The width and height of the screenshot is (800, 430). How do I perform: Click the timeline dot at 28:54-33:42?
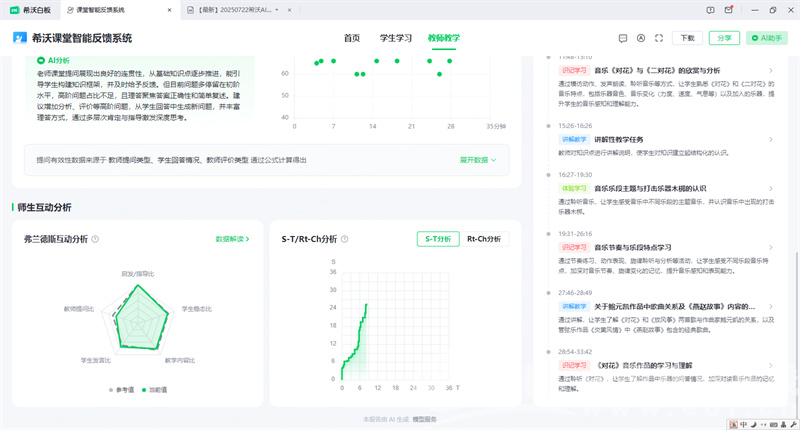coord(548,351)
